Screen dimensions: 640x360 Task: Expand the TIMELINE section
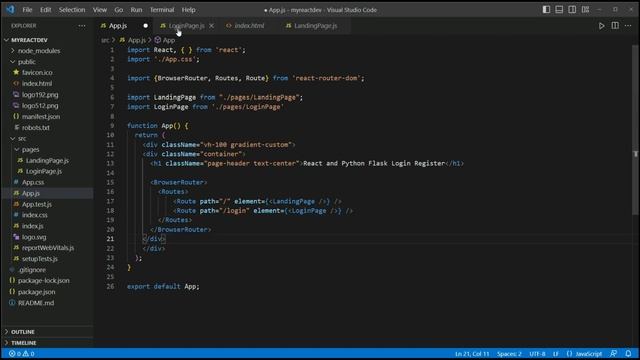(24, 343)
